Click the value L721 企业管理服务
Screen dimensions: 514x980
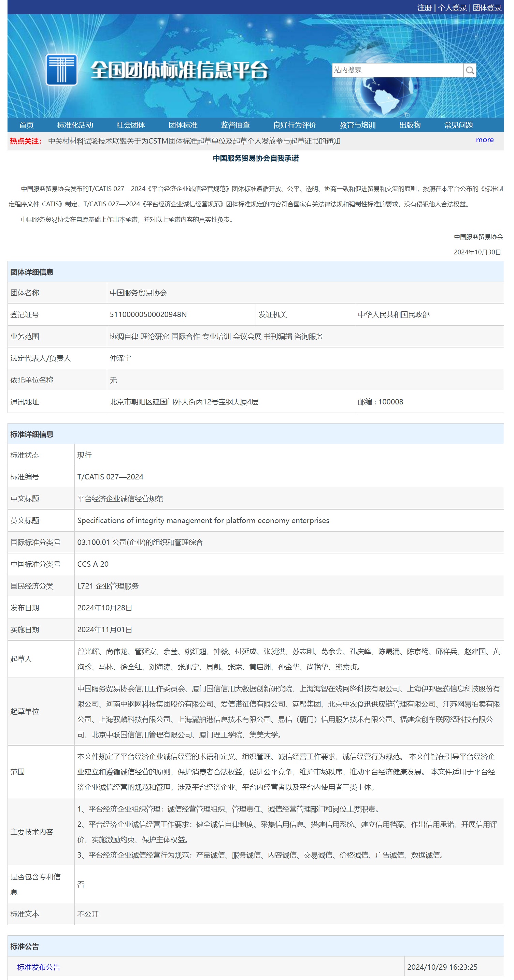tap(108, 586)
